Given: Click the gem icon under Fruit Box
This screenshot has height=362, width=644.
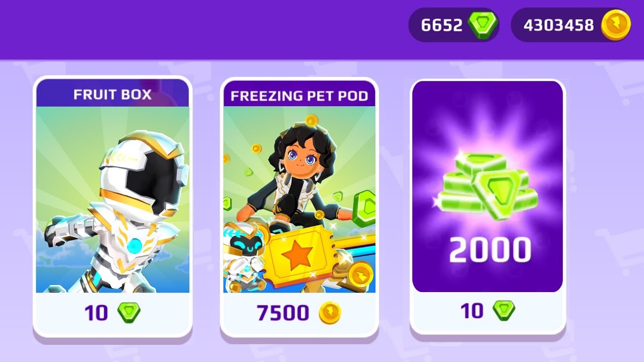Looking at the screenshot, I should coord(129,313).
